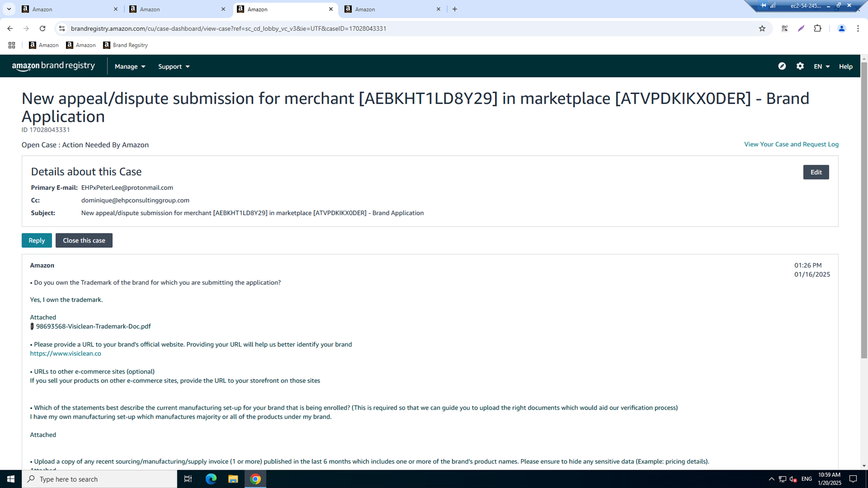Bookmark this page with the star icon
Image resolution: width=868 pixels, height=488 pixels.
click(762, 28)
